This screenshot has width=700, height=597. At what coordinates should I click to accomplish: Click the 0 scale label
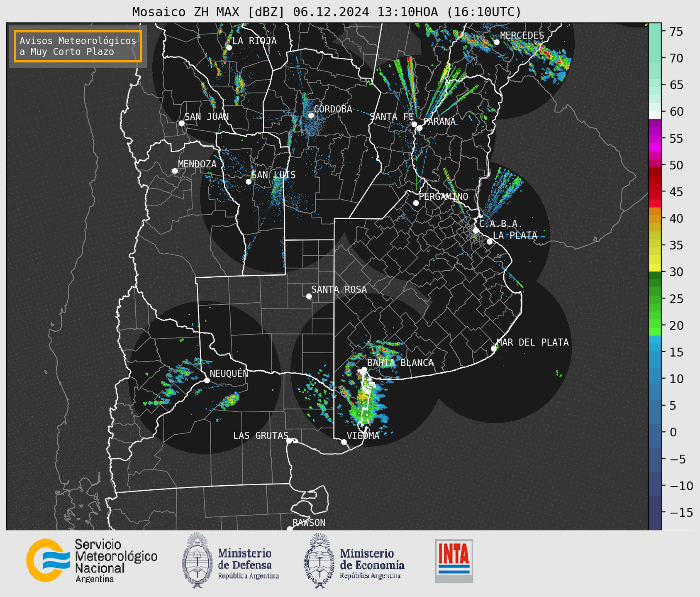coord(673,433)
